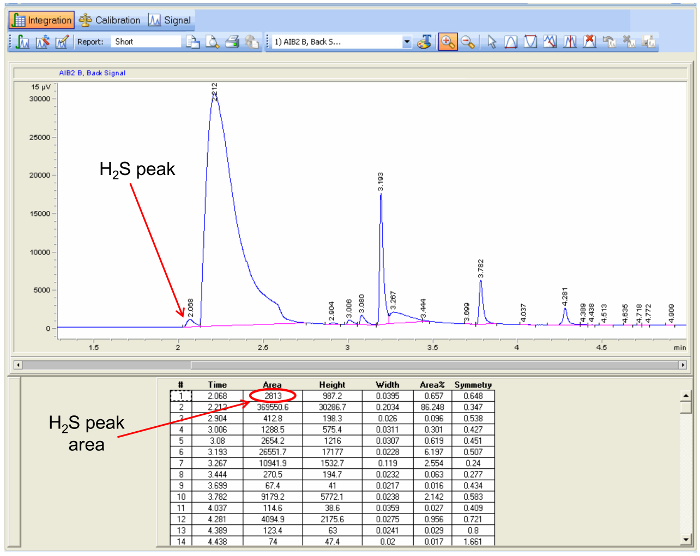Click the Report field showing Short
Image resolution: width=700 pixels, height=556 pixels.
tap(146, 42)
